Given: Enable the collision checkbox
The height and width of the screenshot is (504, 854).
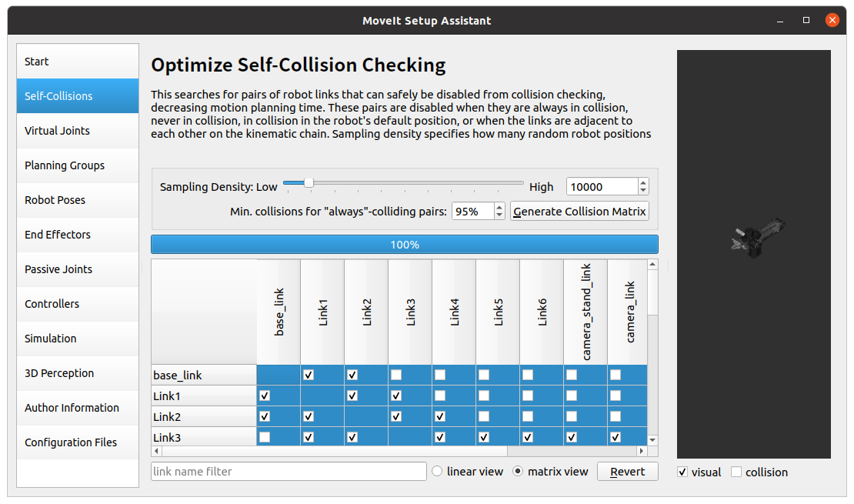Looking at the screenshot, I should point(736,472).
